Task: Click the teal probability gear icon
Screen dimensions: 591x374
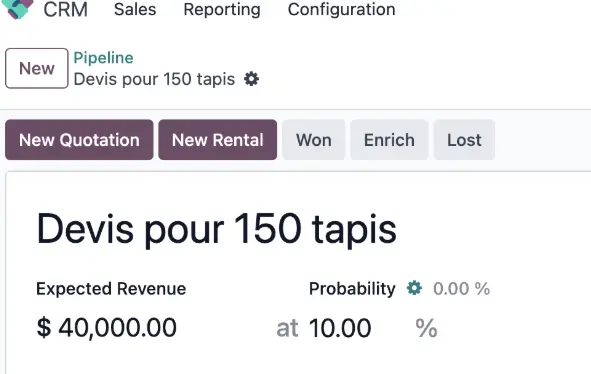Action: (414, 288)
